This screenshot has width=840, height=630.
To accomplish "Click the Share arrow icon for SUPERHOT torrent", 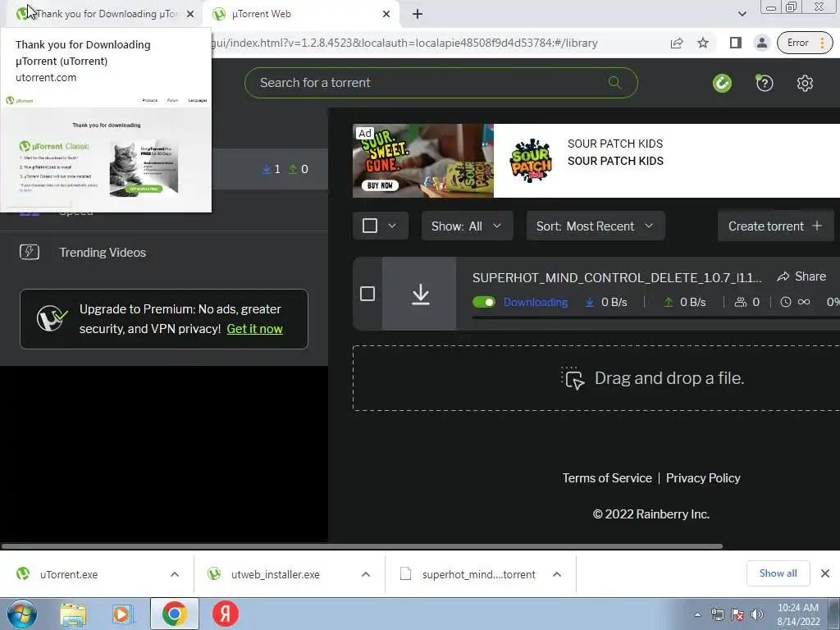I will pyautogui.click(x=783, y=276).
